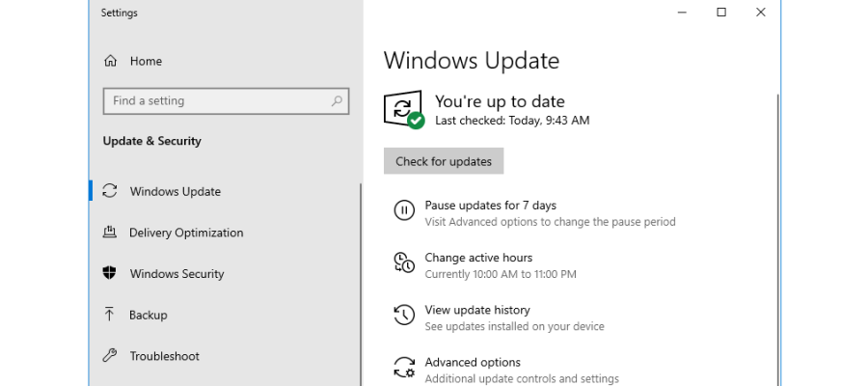The height and width of the screenshot is (386, 868).
Task: Click the update history clock icon
Action: (x=404, y=315)
